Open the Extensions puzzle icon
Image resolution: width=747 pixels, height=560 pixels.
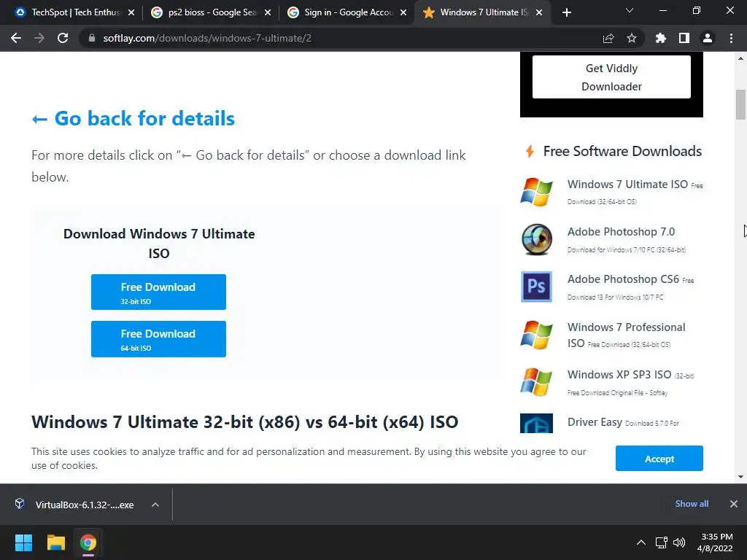[660, 38]
